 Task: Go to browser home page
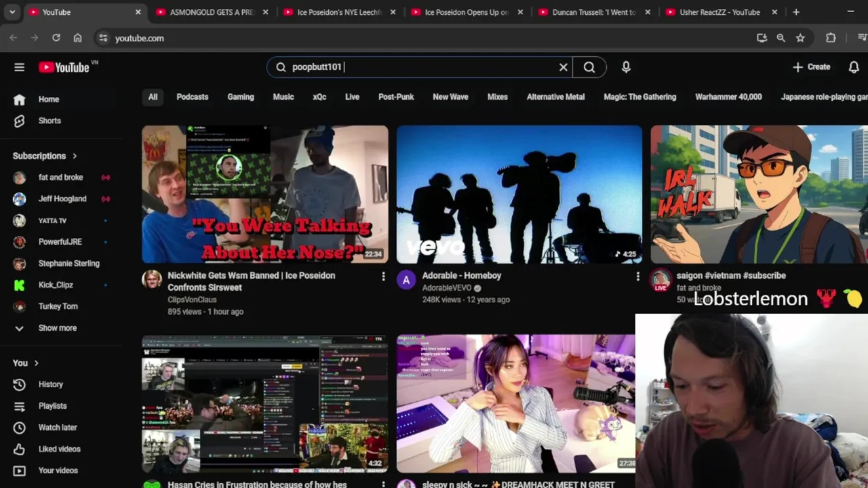click(77, 38)
